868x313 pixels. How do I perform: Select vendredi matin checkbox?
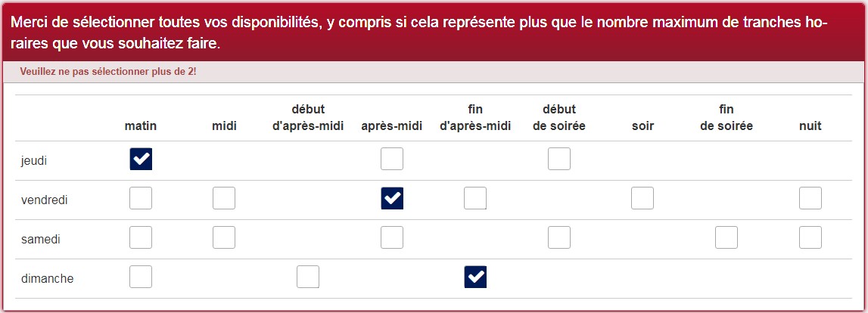pos(141,199)
